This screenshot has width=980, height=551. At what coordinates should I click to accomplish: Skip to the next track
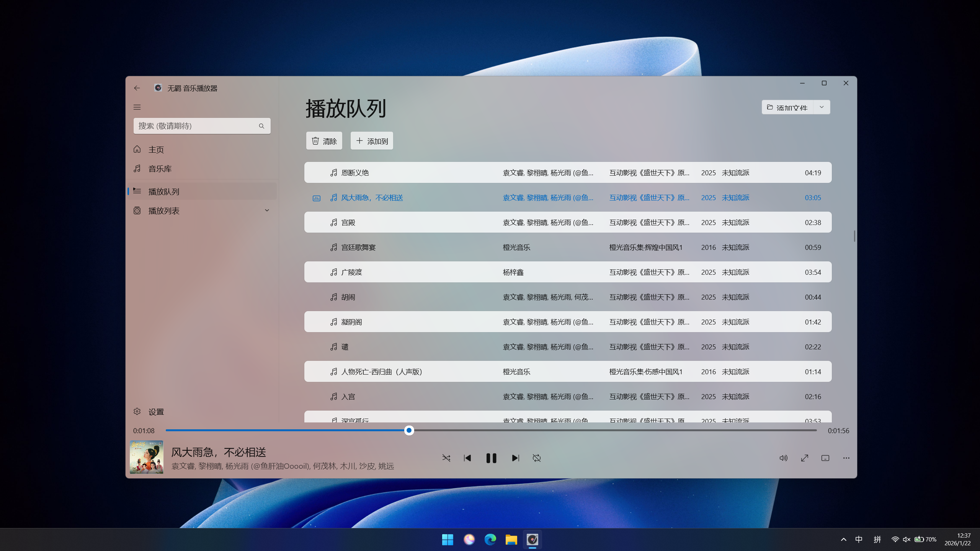coord(515,458)
